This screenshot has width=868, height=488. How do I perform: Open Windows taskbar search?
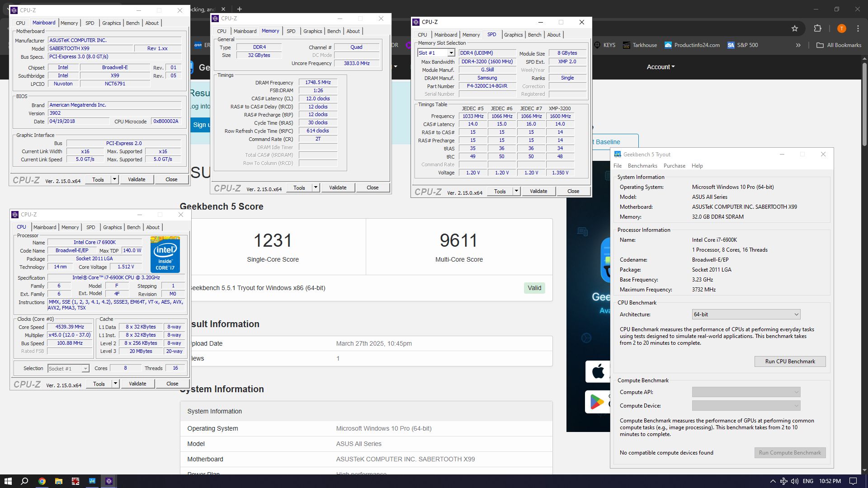click(25, 481)
